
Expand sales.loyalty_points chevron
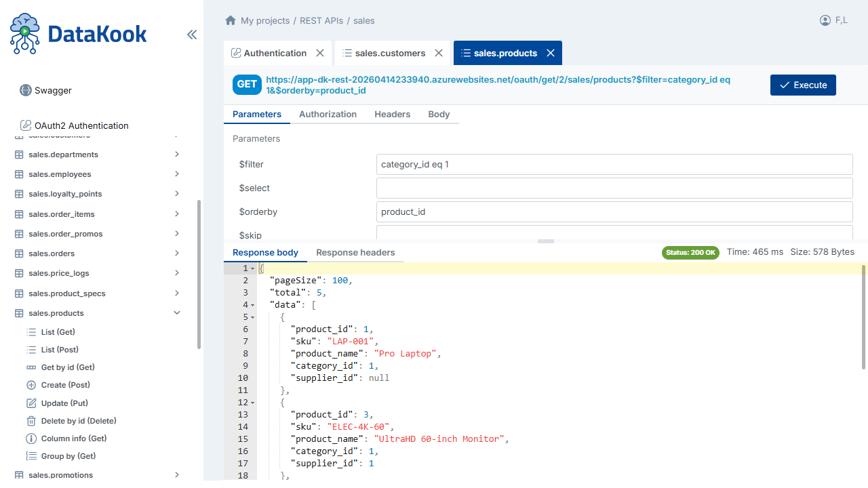click(x=177, y=194)
